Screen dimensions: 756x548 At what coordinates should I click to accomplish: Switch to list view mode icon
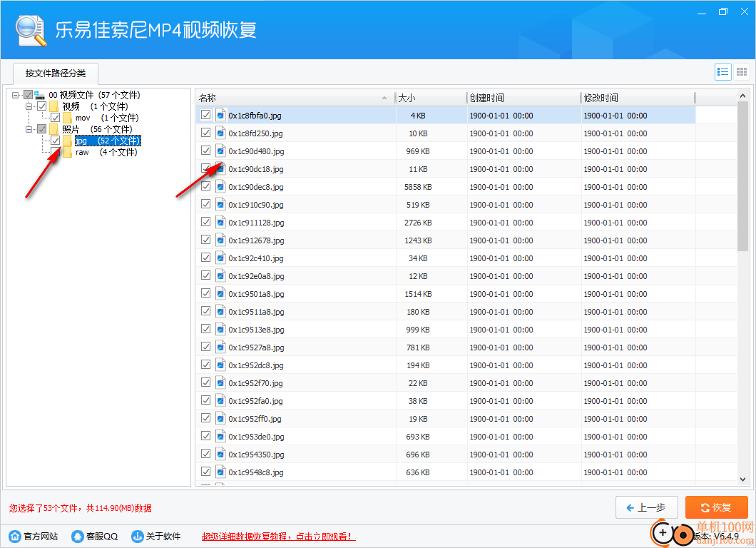click(722, 72)
